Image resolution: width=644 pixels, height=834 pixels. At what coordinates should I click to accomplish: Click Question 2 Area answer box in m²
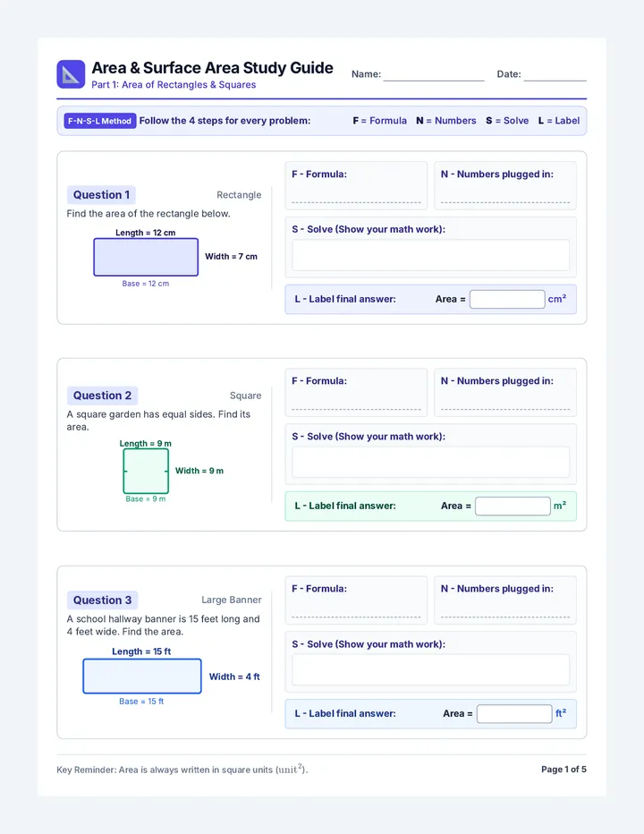tap(513, 506)
